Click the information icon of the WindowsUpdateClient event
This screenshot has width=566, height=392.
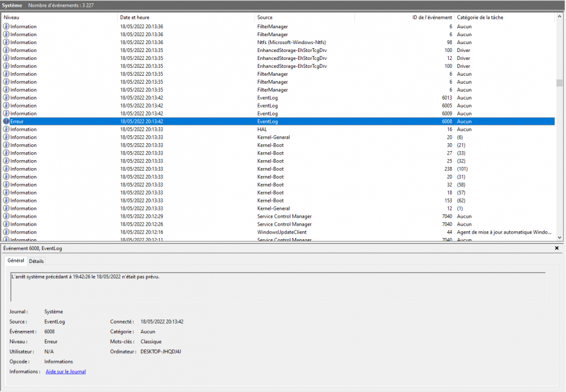7,232
